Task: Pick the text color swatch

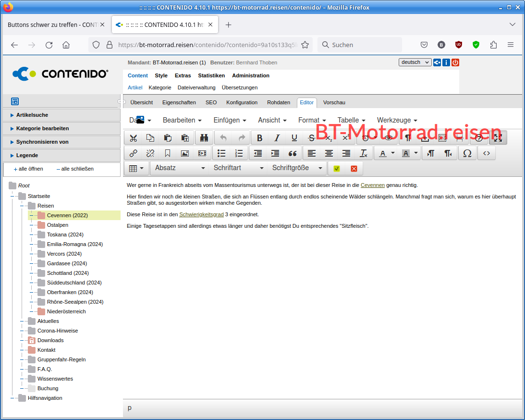Action: click(383, 153)
